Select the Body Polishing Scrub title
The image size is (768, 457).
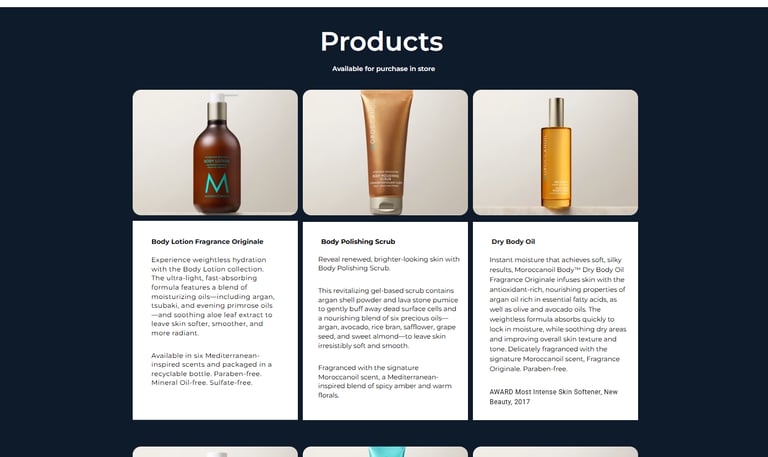pos(358,241)
